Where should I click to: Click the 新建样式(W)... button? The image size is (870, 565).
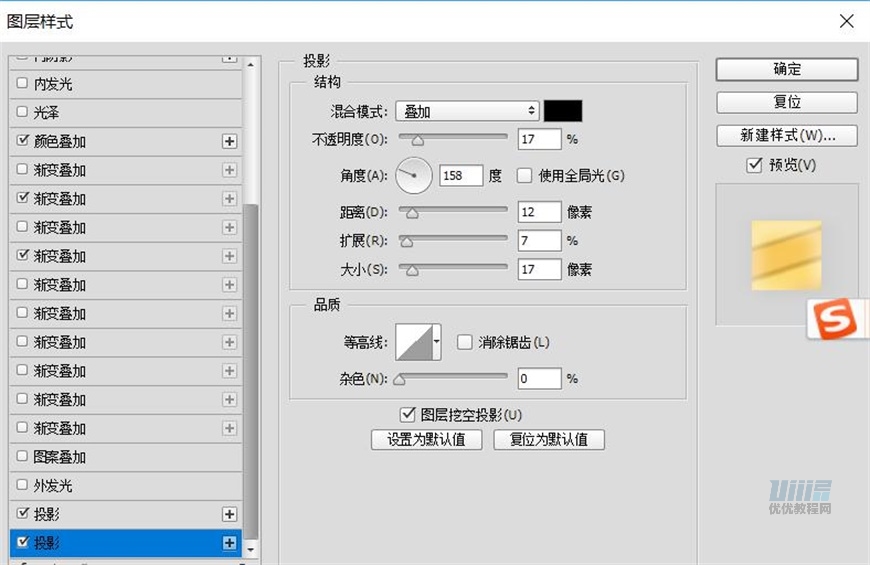pyautogui.click(x=786, y=135)
